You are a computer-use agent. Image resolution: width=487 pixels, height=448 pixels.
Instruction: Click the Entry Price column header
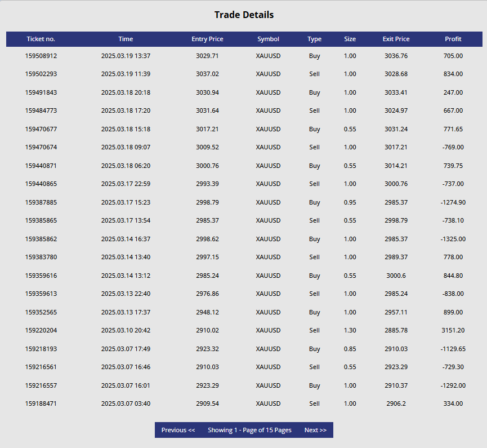tap(208, 39)
